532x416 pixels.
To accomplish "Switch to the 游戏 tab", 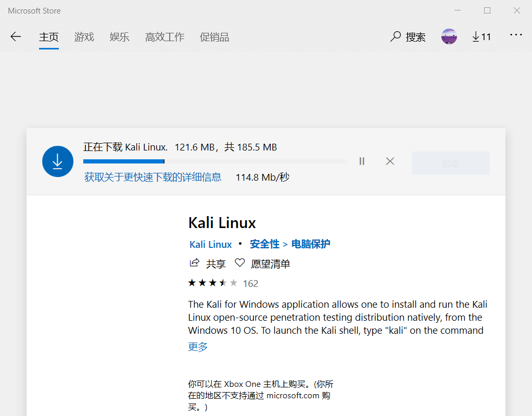I will click(84, 37).
